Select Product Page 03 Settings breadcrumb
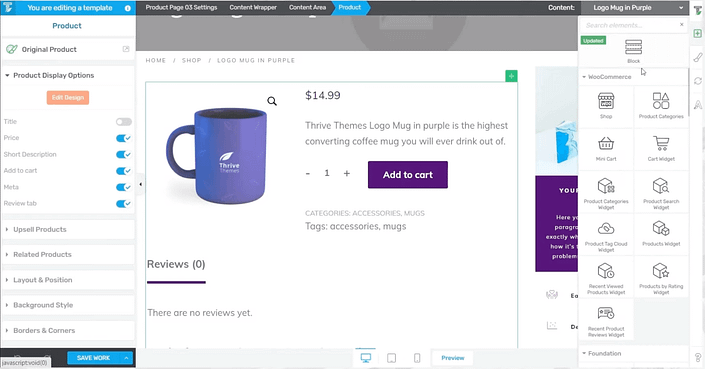705x369 pixels. 181,8
